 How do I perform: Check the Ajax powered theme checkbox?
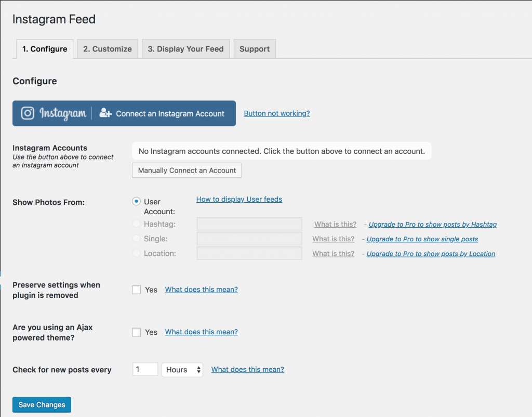pyautogui.click(x=137, y=332)
